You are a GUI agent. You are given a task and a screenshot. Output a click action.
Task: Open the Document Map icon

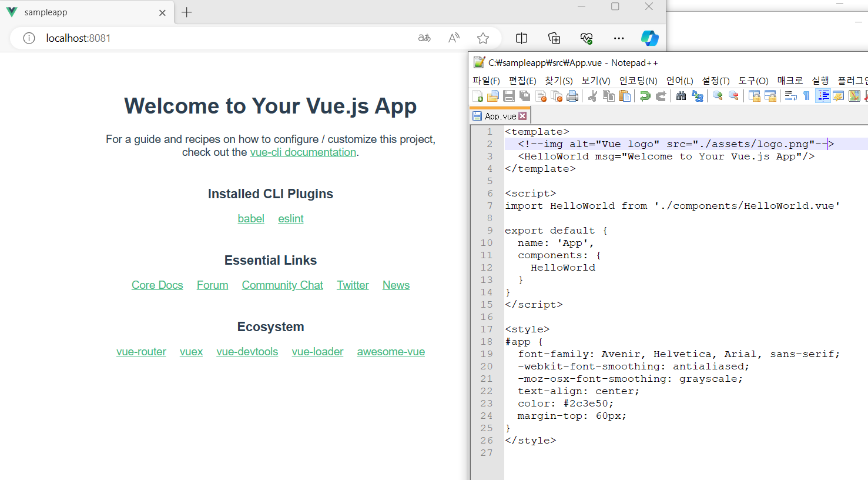pos(854,96)
